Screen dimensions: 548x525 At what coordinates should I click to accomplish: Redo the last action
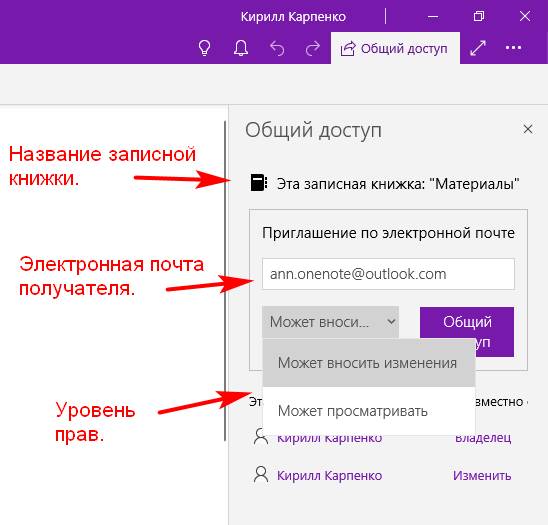pos(313,48)
